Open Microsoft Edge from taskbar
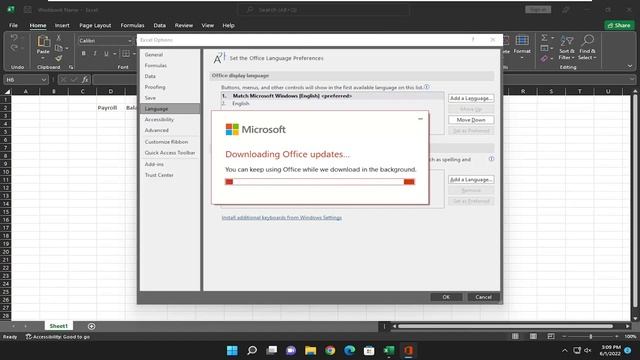 (x=350, y=351)
